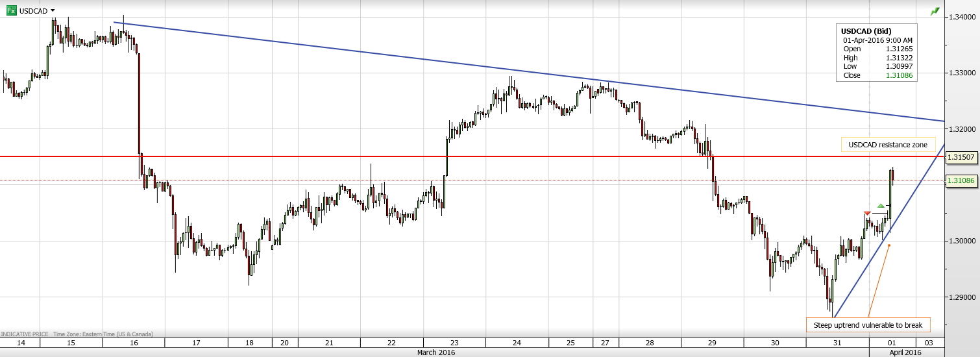980x357 pixels.
Task: Open the USDCAD symbol dropdown arrow
Action: click(x=53, y=11)
